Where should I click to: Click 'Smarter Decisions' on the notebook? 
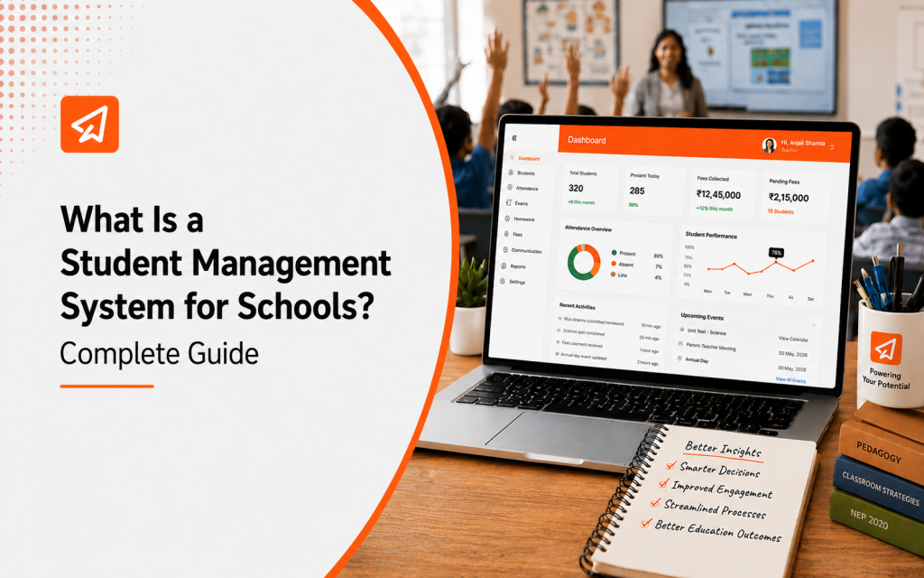point(719,470)
